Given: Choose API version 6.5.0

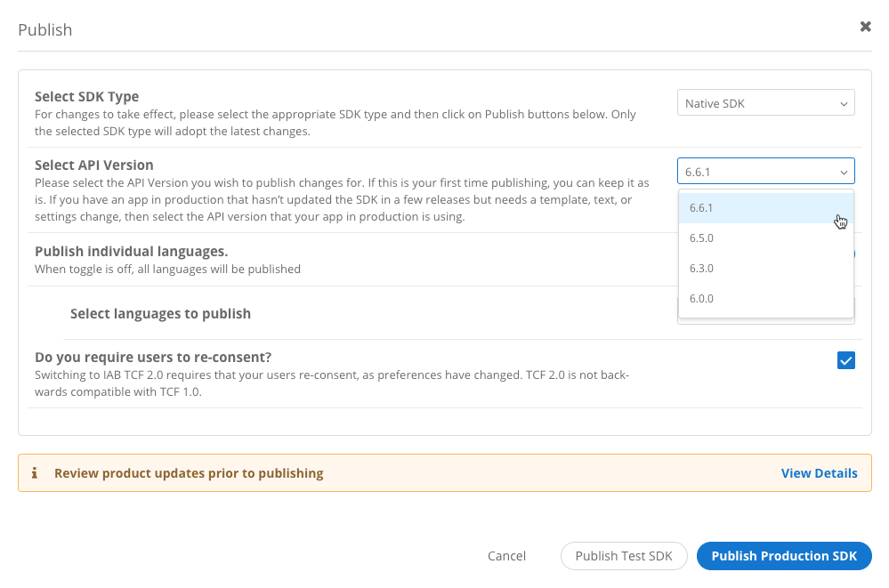Looking at the screenshot, I should 765,238.
